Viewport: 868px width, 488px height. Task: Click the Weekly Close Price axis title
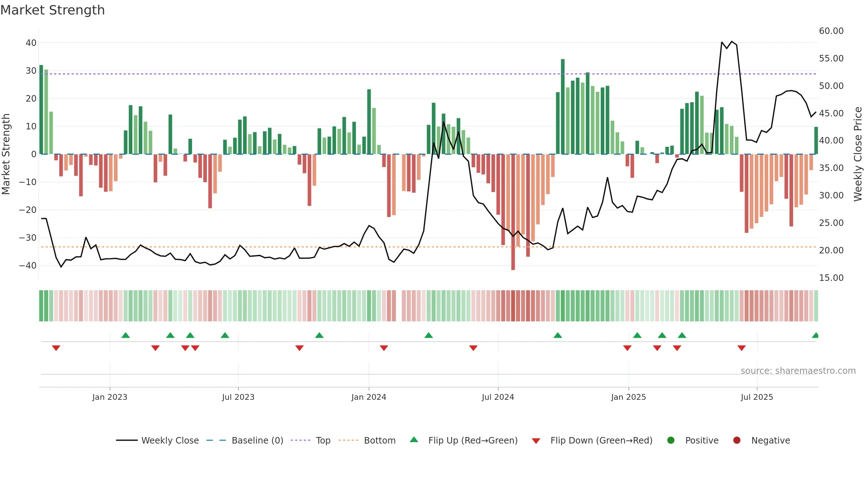click(858, 154)
